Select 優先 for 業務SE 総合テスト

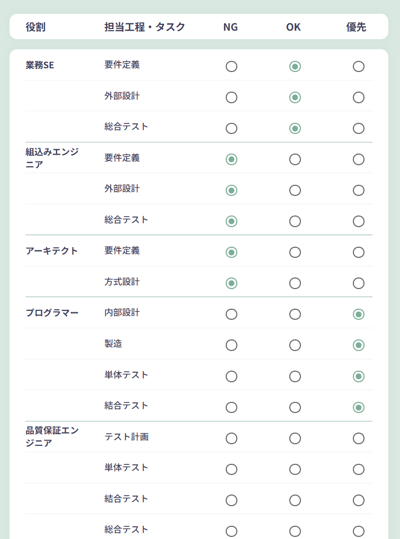pos(358,128)
